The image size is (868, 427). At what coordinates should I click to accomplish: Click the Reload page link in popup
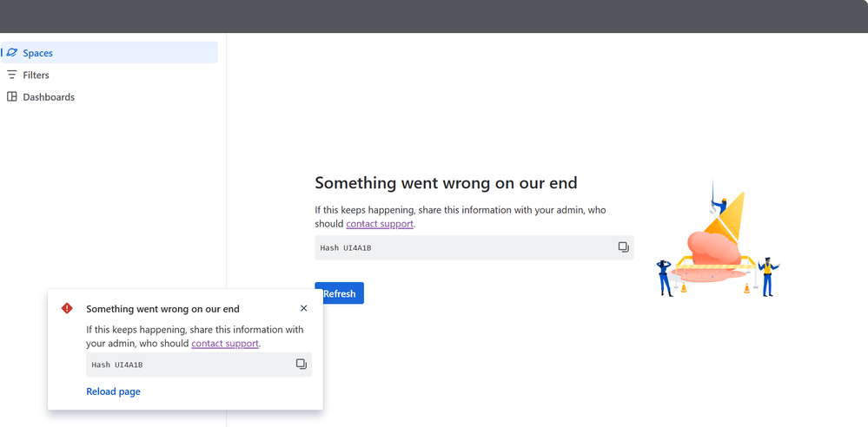(x=113, y=391)
